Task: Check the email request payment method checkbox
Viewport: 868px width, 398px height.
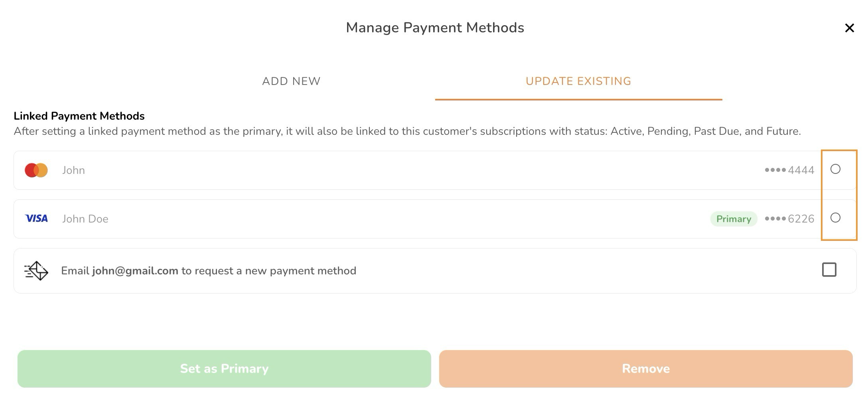Action: (x=829, y=270)
